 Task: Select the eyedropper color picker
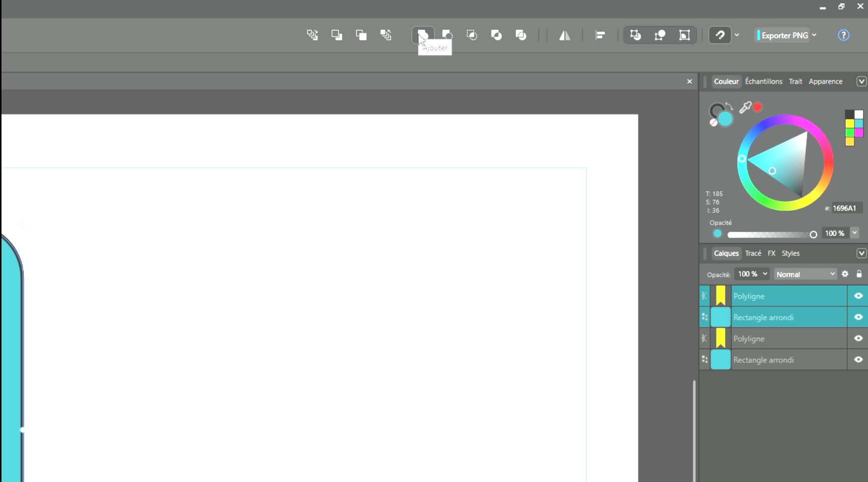(x=744, y=108)
